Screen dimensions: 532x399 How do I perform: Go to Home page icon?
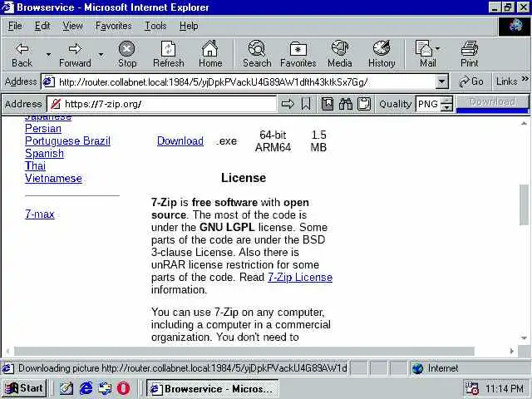point(210,55)
